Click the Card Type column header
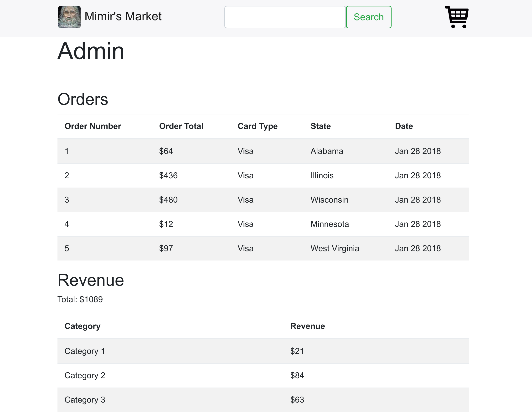Image resolution: width=532 pixels, height=414 pixels. tap(258, 126)
